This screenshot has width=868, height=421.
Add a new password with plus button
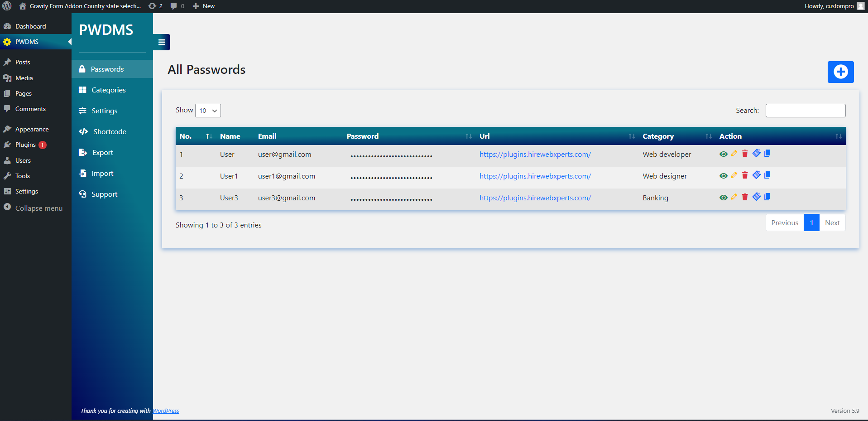(x=841, y=72)
